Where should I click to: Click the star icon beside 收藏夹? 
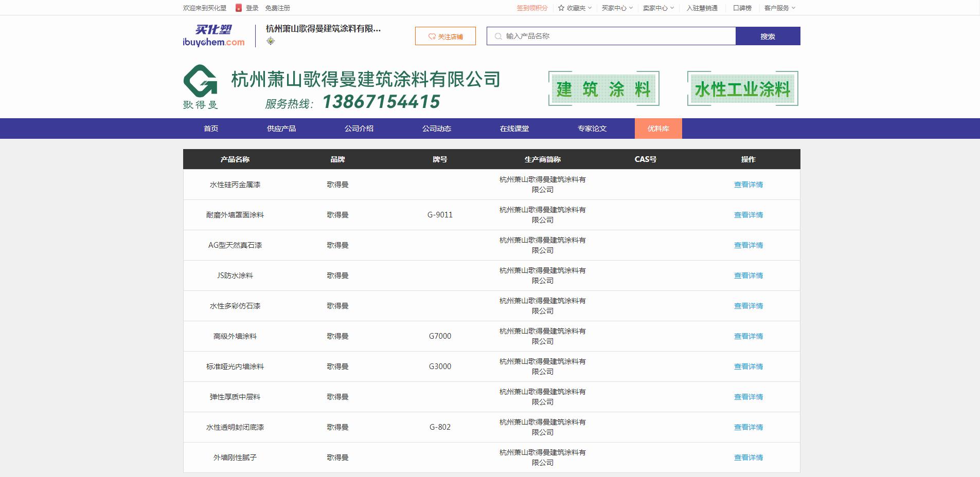(561, 8)
